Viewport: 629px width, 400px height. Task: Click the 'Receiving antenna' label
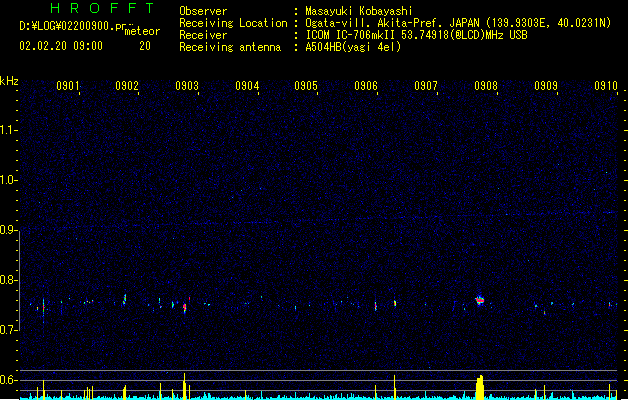230,47
